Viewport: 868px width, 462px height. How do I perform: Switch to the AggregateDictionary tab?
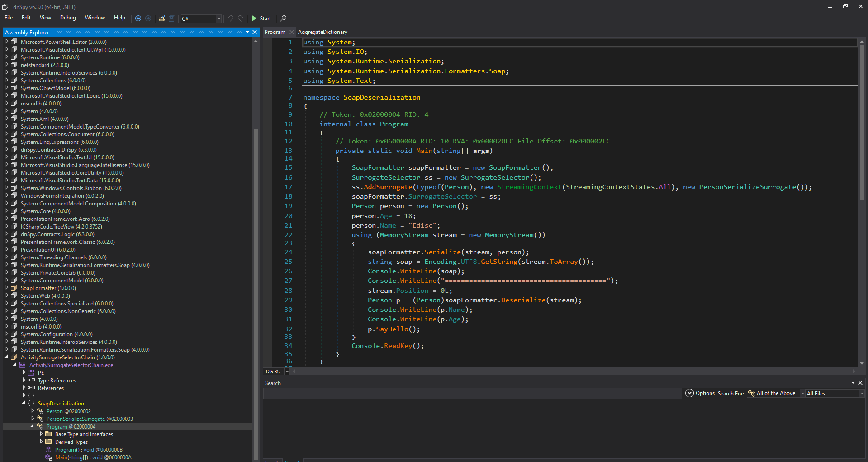click(x=323, y=32)
